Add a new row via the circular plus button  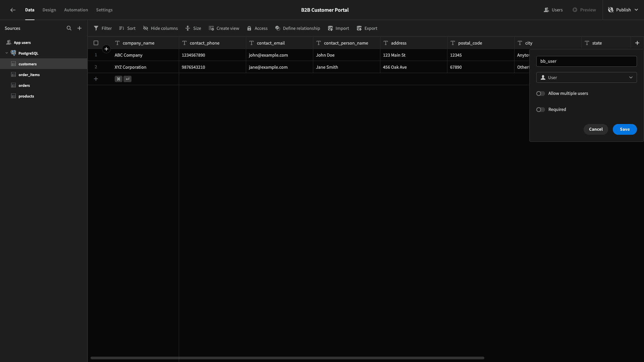[106, 49]
